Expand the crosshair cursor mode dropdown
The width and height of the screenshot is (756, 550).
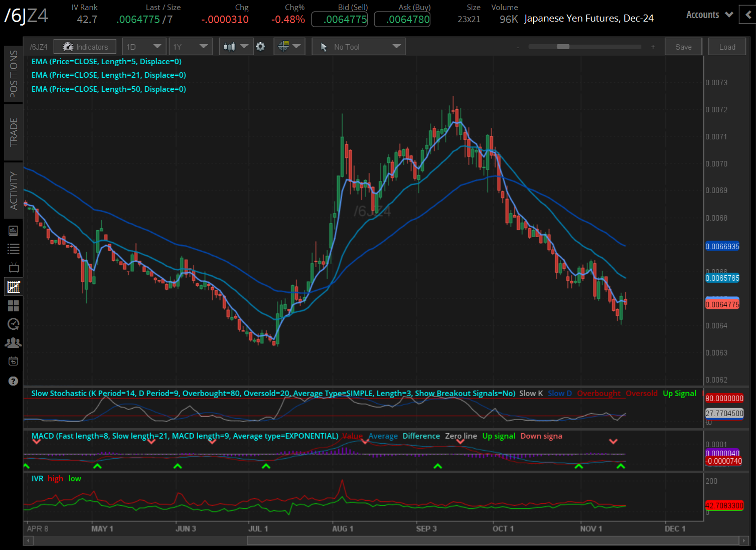289,47
